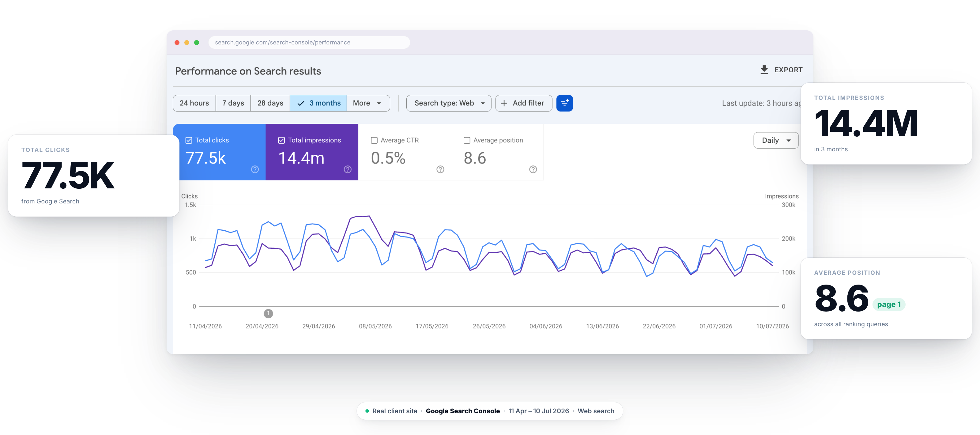Enable the Average CTR checkbox
This screenshot has height=435, width=980.
pyautogui.click(x=374, y=140)
